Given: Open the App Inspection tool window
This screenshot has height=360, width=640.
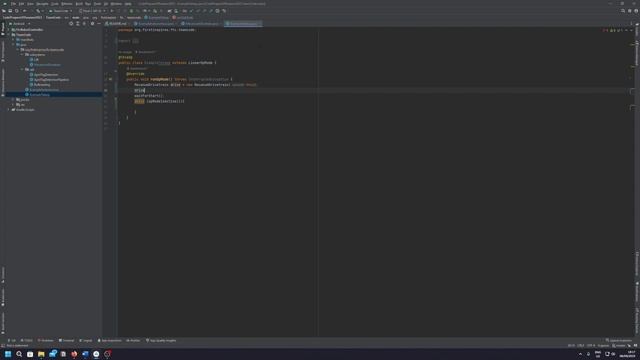Looking at the screenshot, I should pyautogui.click(x=109, y=340).
